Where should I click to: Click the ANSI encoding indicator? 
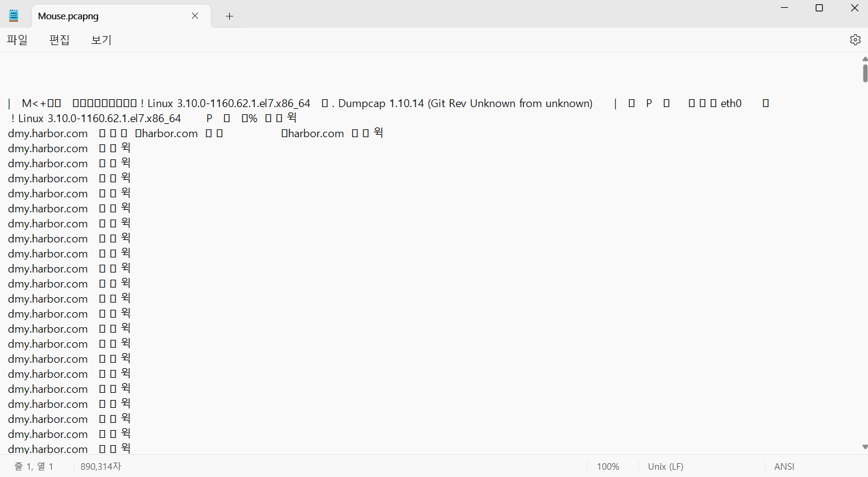pyautogui.click(x=784, y=466)
